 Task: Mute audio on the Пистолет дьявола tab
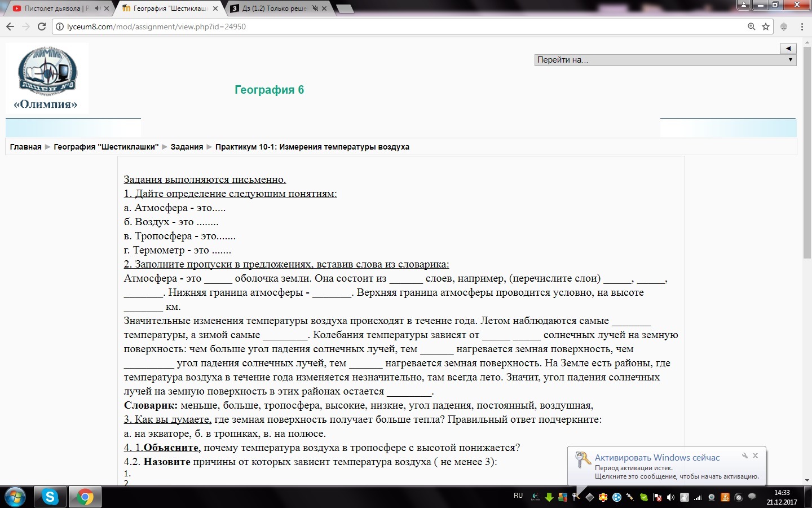click(98, 8)
